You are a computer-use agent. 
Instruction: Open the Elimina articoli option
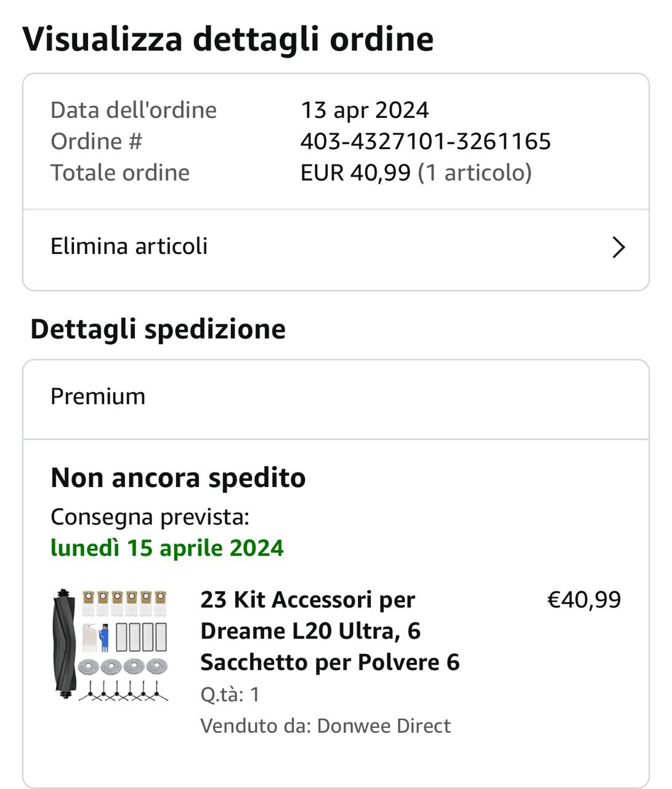pos(129,247)
